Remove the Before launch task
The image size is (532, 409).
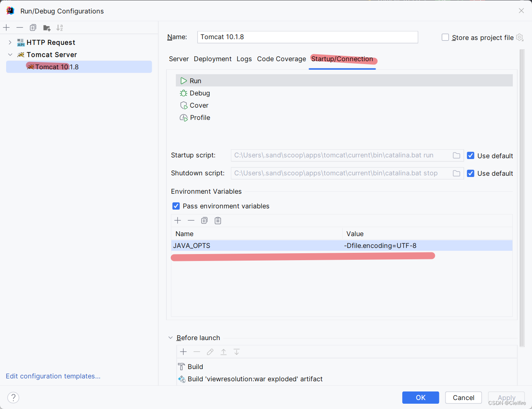coord(197,352)
